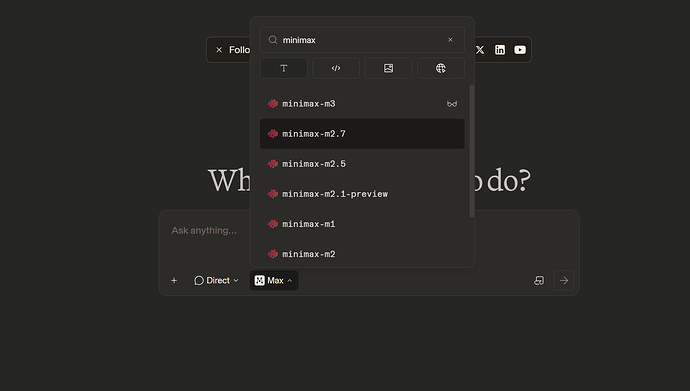Open the X social link
This screenshot has height=391, width=690.
pyautogui.click(x=480, y=50)
